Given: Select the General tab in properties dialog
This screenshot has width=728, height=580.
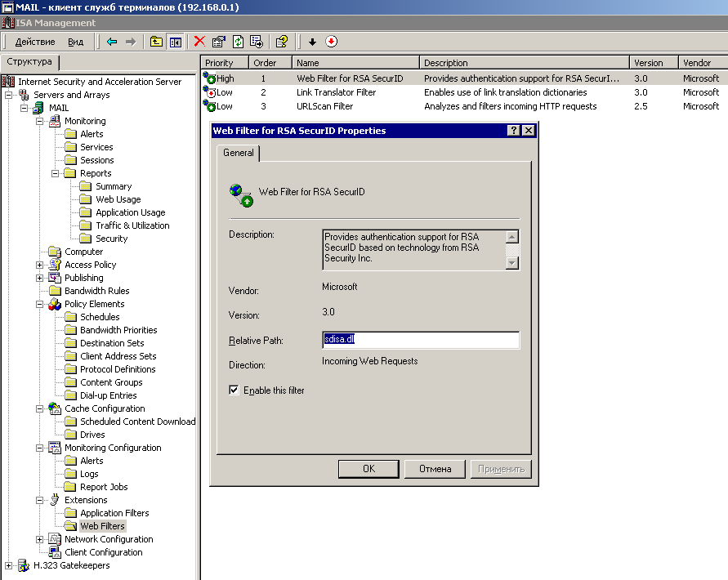Looking at the screenshot, I should 239,153.
